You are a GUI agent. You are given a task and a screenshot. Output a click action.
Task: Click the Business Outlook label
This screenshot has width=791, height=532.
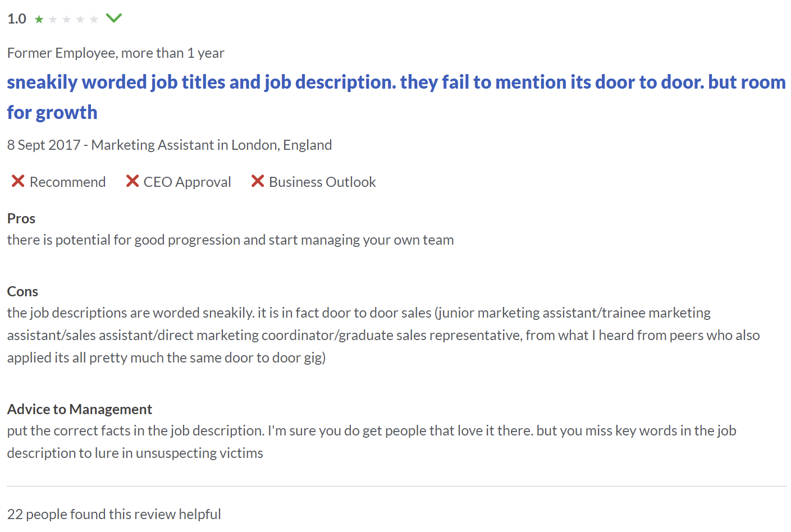point(322,182)
